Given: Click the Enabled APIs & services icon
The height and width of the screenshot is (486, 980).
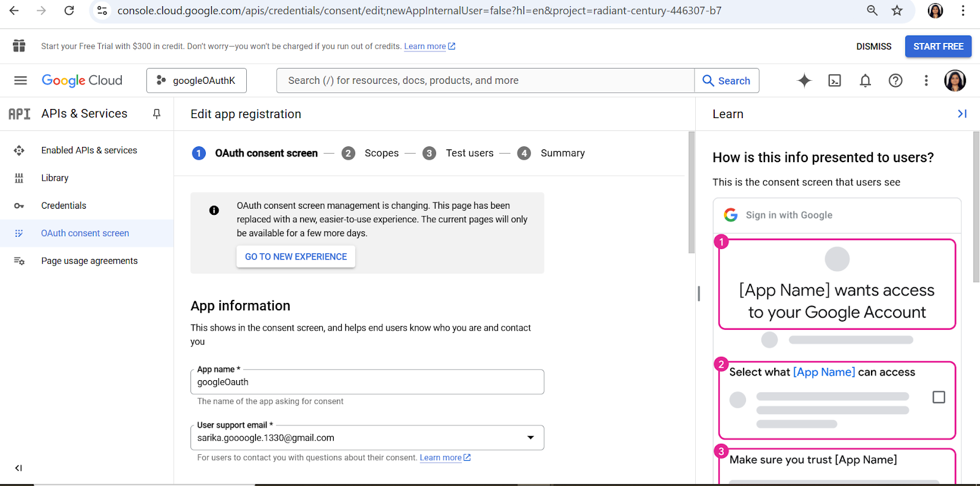Looking at the screenshot, I should (19, 150).
